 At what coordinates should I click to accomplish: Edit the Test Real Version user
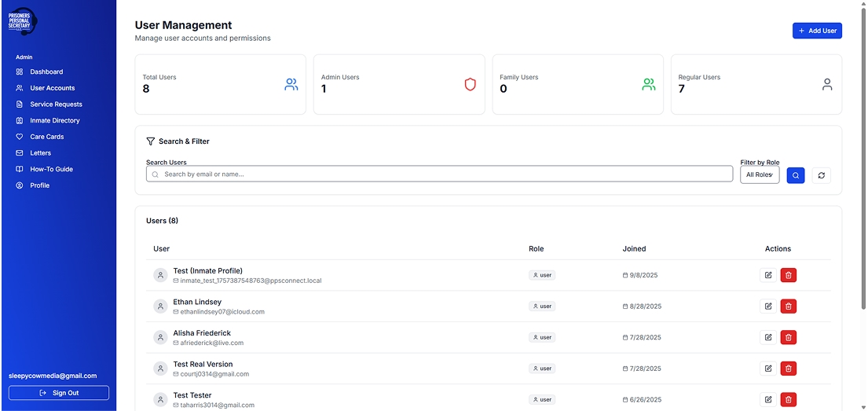point(767,369)
